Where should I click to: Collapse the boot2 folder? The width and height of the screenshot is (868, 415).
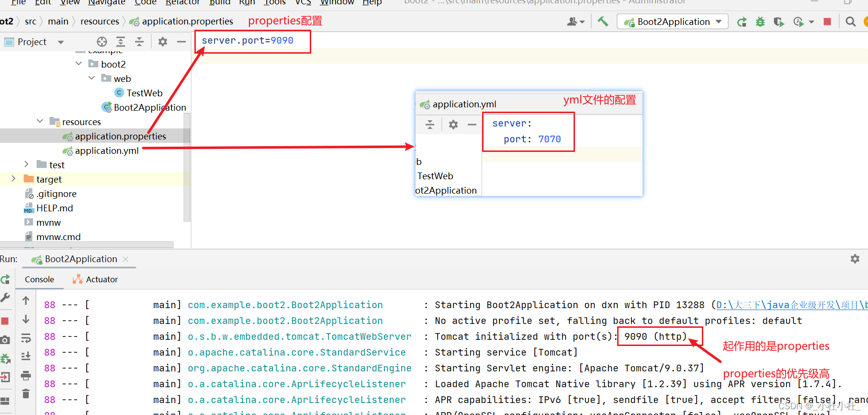(79, 64)
